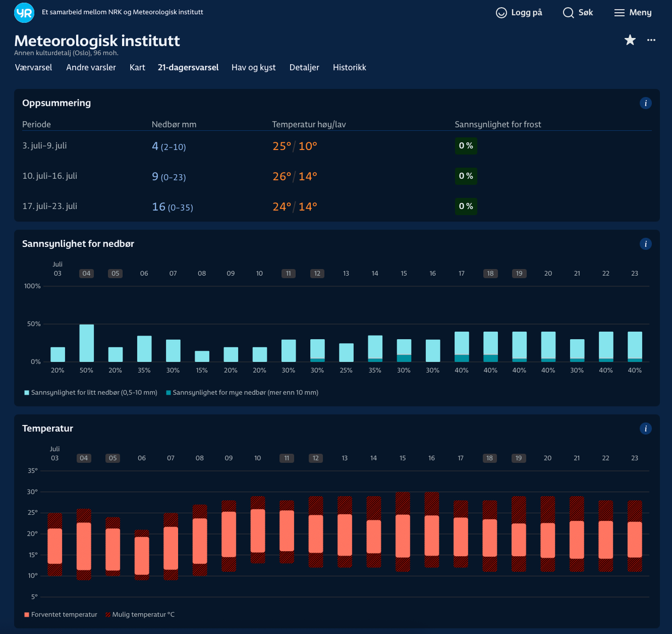Open the Historikk tab
The width and height of the screenshot is (672, 634).
pyautogui.click(x=349, y=67)
